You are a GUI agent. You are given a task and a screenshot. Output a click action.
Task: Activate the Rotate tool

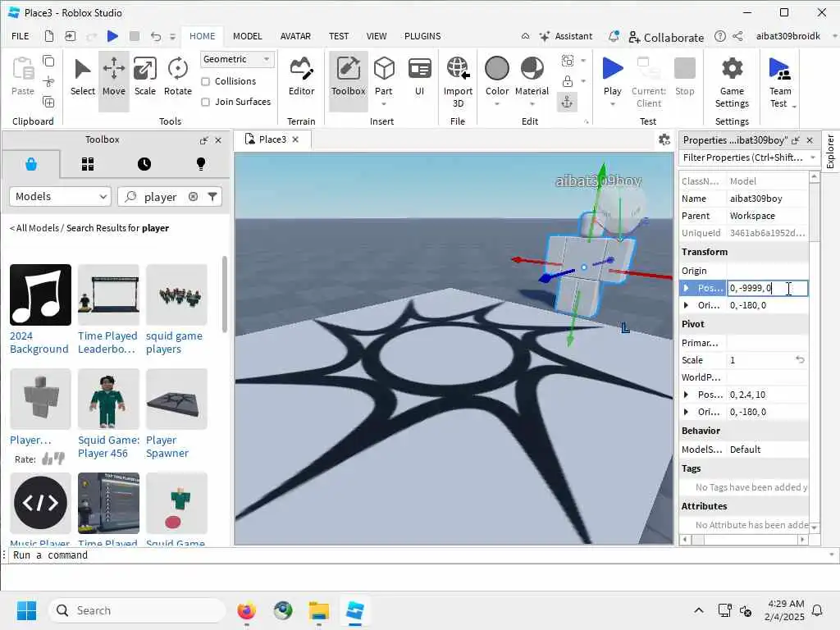pos(178,78)
